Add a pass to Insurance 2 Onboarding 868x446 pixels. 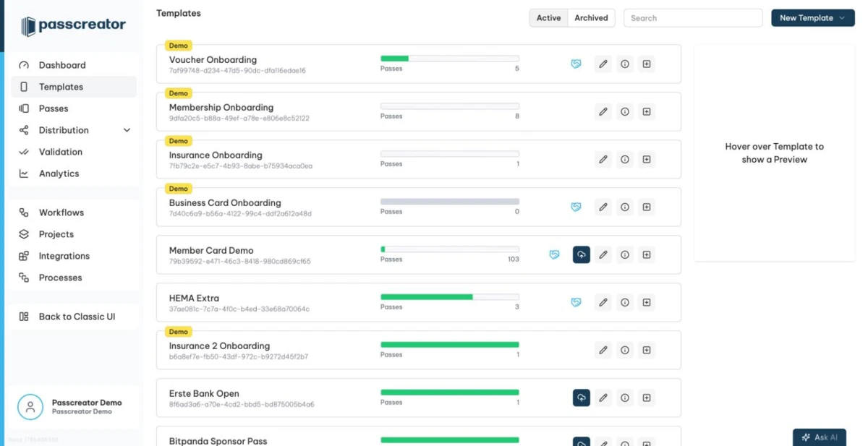[647, 350]
